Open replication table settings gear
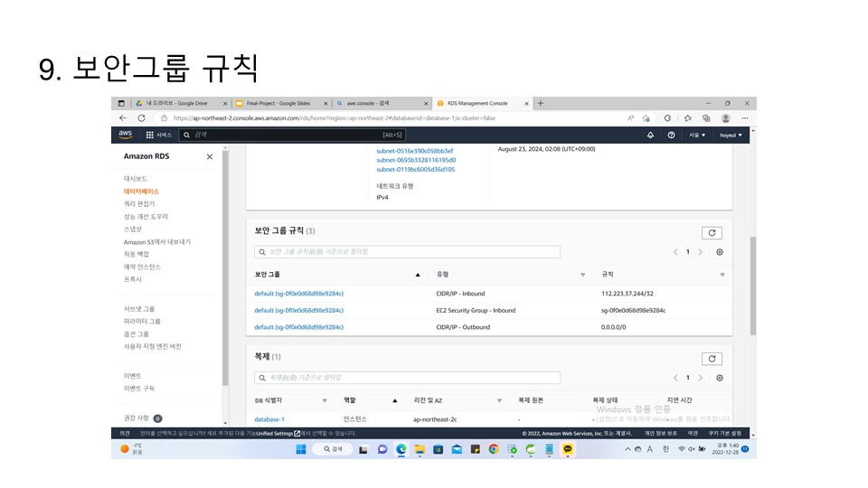 [720, 378]
